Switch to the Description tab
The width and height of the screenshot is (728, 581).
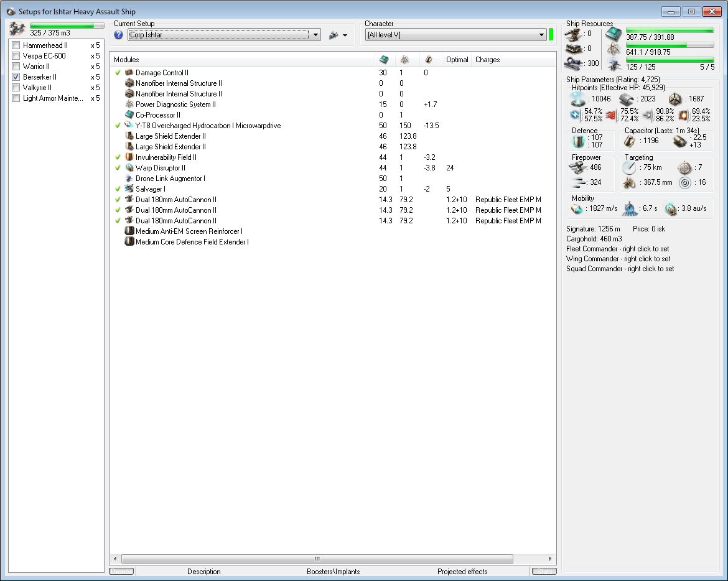pos(203,572)
